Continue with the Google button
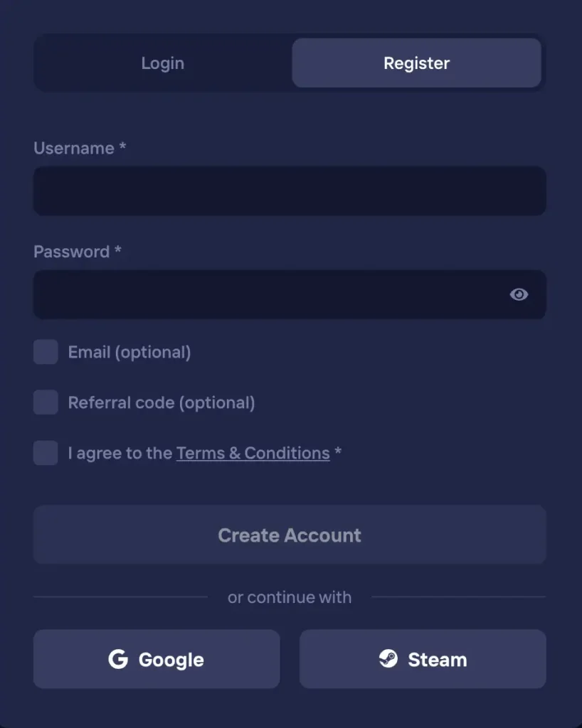The height and width of the screenshot is (728, 582). pyautogui.click(x=157, y=659)
